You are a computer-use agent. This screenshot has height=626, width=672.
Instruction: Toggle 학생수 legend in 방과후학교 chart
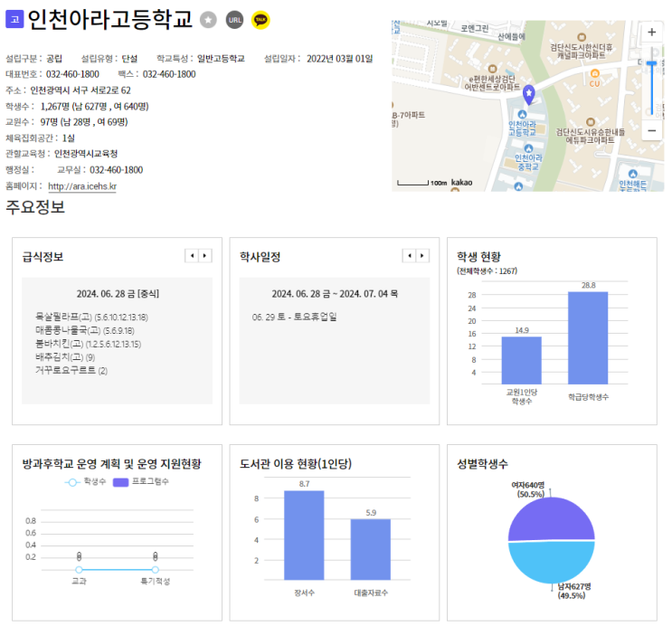coord(85,482)
